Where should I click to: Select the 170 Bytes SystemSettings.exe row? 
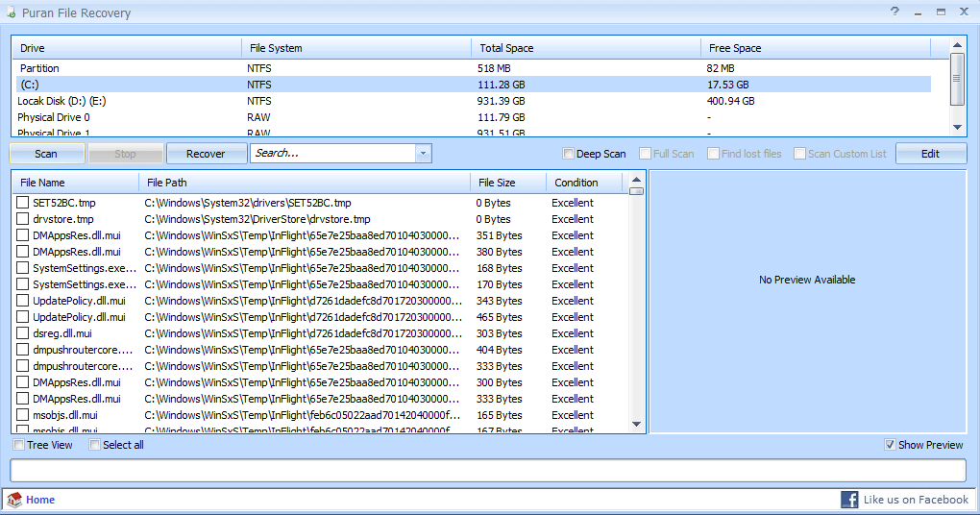tap(320, 284)
